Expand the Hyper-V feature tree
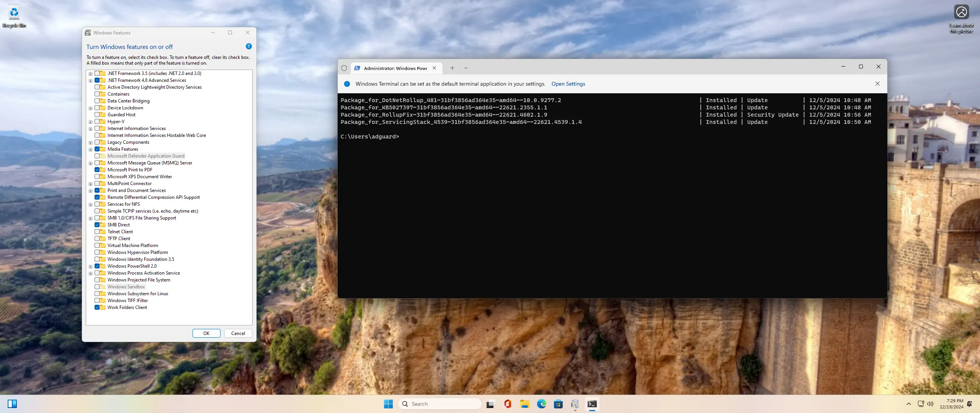Viewport: 980px width, 413px height. (91, 122)
